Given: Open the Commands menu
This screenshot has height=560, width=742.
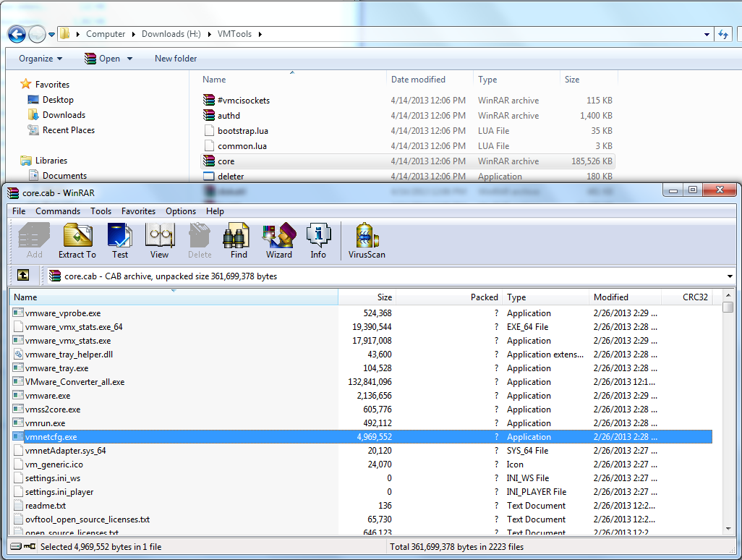Looking at the screenshot, I should [x=58, y=211].
